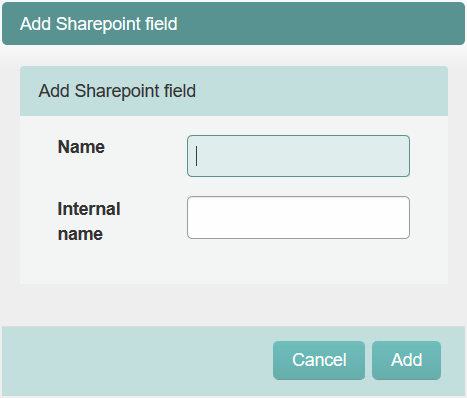The width and height of the screenshot is (467, 398).
Task: Click the panel heading text Add Sharepoint field
Action: point(117,91)
